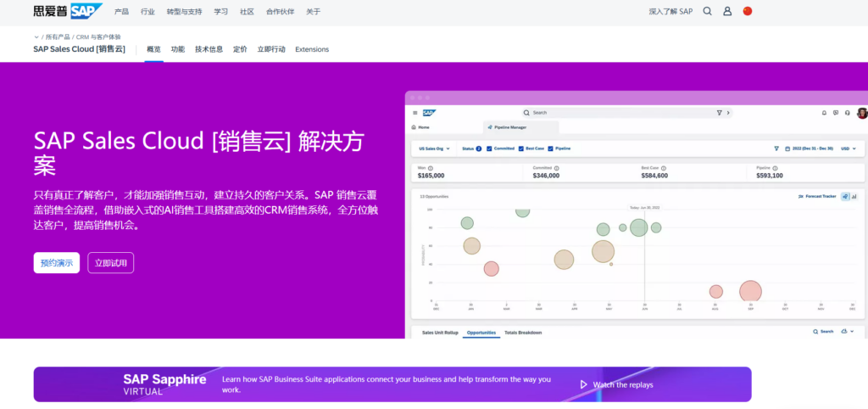Click the info icon next to Won
The height and width of the screenshot is (409, 868).
coord(431,168)
